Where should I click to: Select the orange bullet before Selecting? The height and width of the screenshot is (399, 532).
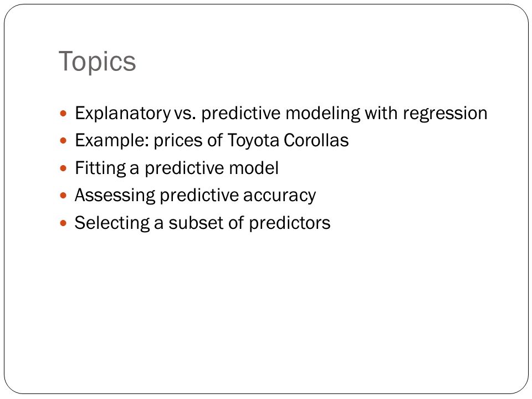(x=63, y=223)
